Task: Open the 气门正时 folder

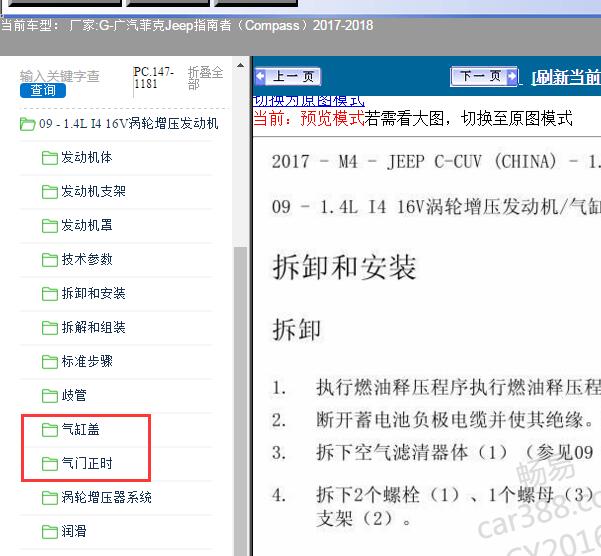Action: coord(87,464)
